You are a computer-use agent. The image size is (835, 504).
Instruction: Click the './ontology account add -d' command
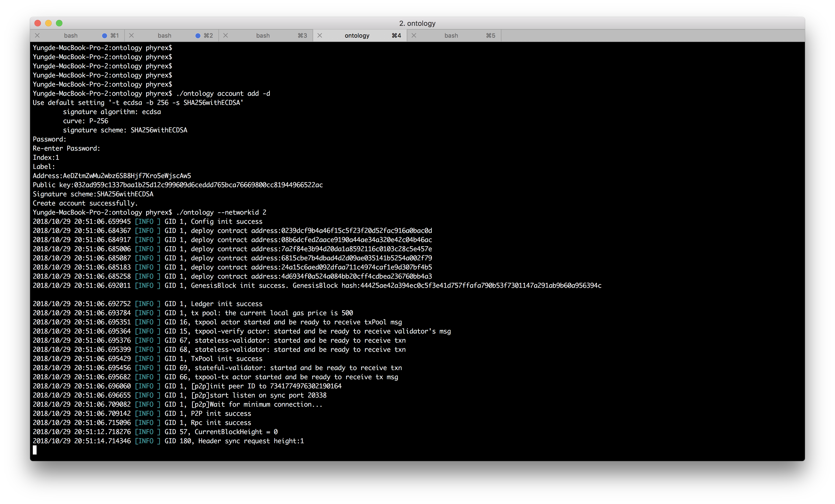223,94
